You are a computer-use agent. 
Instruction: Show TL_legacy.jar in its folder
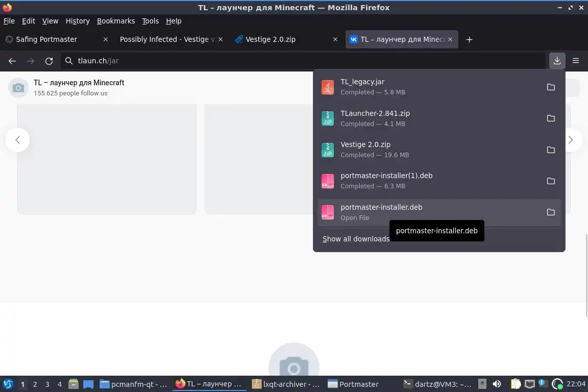(551, 87)
